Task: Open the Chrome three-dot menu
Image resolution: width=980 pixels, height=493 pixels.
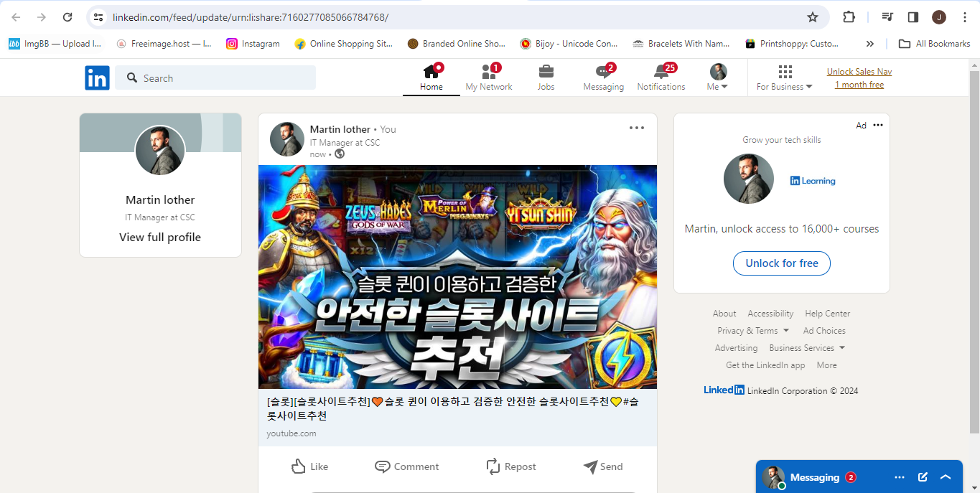Action: point(964,17)
